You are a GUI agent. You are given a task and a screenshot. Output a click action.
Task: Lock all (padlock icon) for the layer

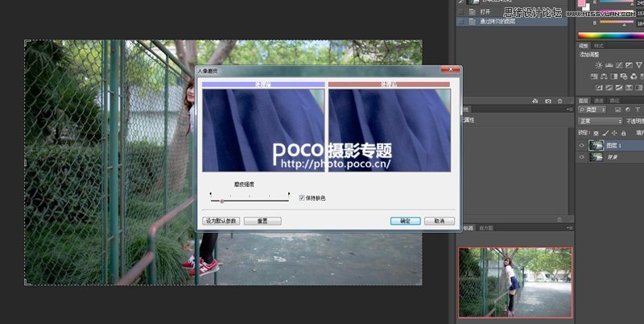(623, 133)
